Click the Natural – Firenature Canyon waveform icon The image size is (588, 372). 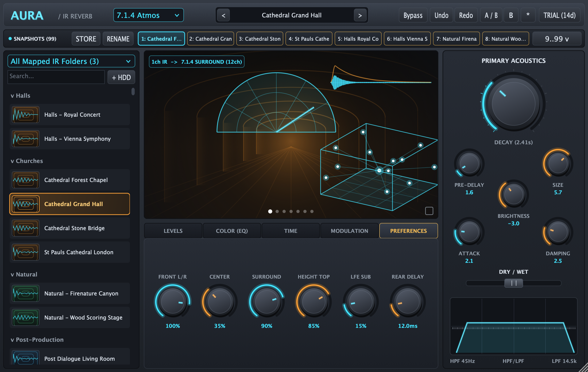point(26,293)
